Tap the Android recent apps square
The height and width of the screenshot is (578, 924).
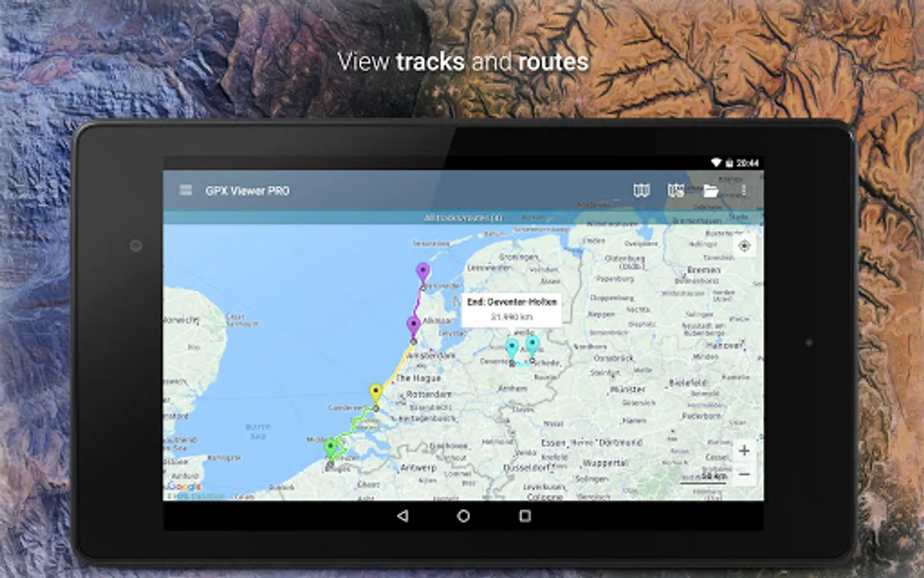click(x=525, y=516)
